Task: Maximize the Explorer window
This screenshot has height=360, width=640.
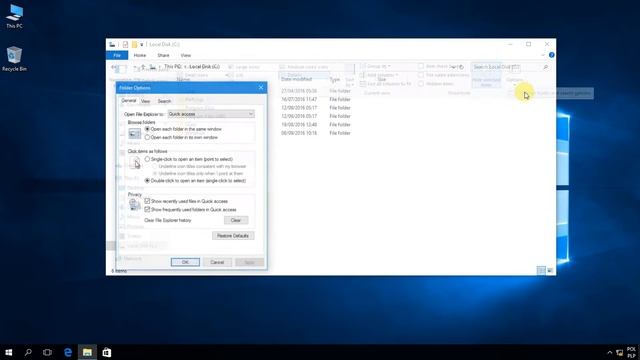Action: 529,44
